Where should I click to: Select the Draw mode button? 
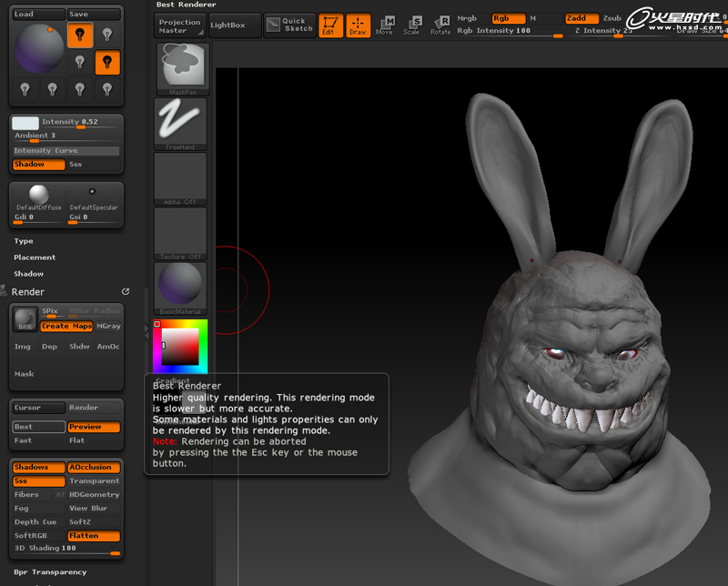click(x=358, y=25)
